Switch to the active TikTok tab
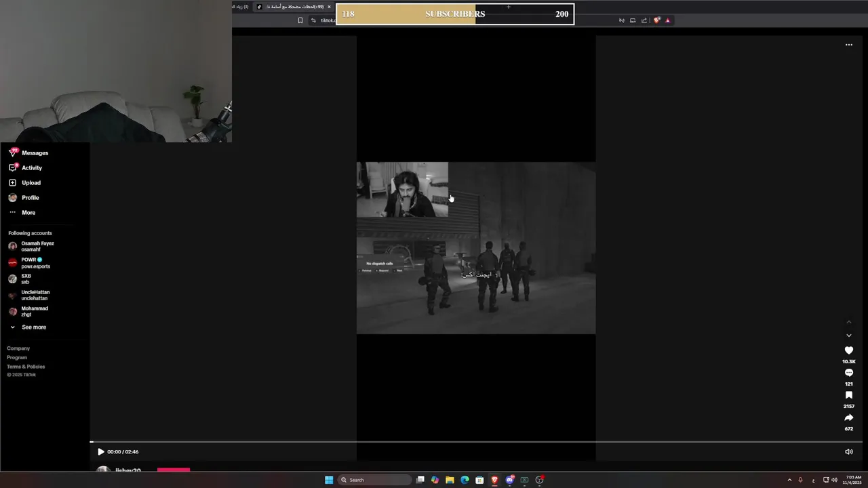Viewport: 868px width, 488px height. (294, 7)
